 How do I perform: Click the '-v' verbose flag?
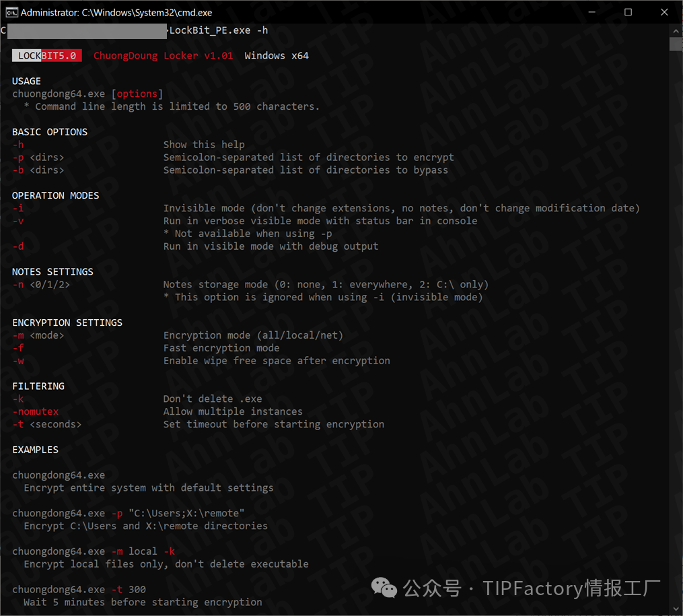tap(18, 221)
